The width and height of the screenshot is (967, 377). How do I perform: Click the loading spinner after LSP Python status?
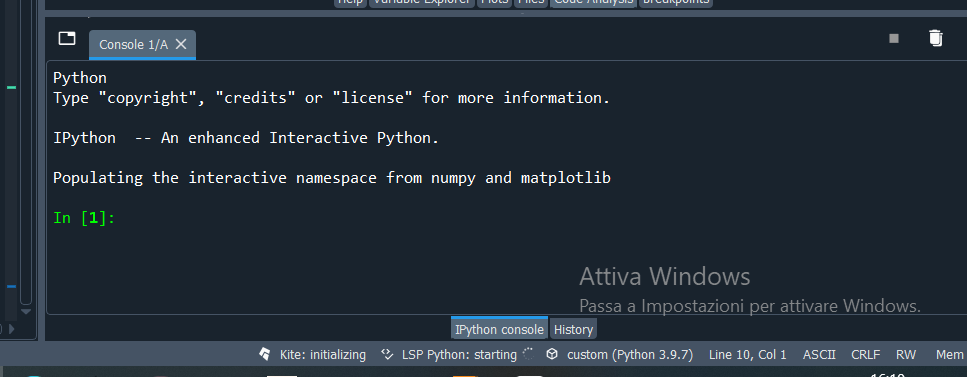528,354
